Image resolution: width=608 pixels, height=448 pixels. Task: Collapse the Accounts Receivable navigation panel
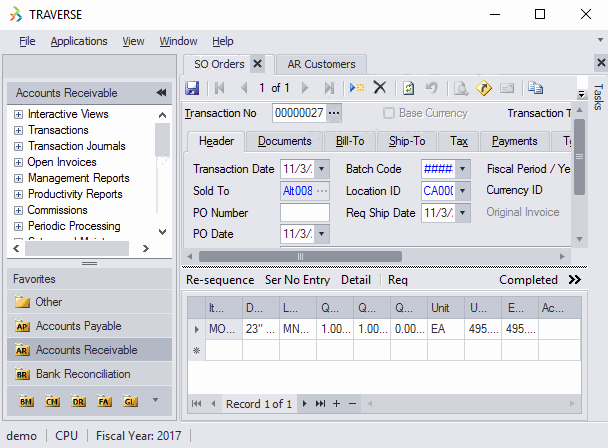tap(161, 93)
